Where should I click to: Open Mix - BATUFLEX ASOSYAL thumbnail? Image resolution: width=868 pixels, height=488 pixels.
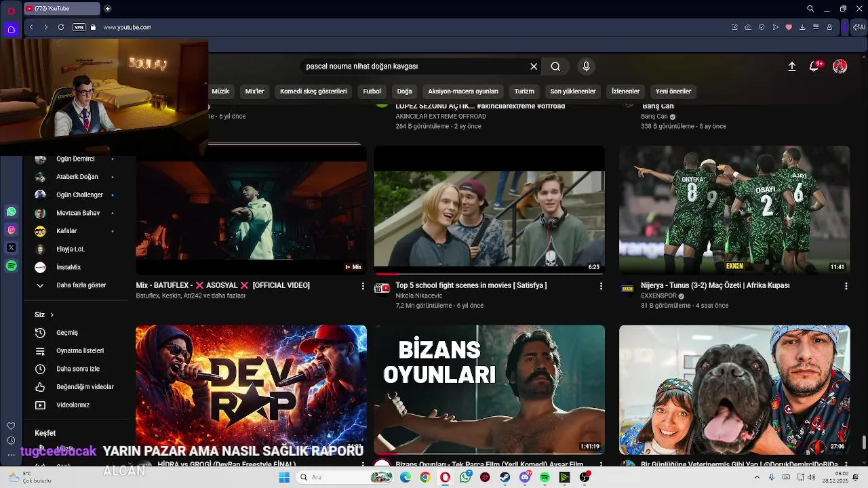pos(251,210)
